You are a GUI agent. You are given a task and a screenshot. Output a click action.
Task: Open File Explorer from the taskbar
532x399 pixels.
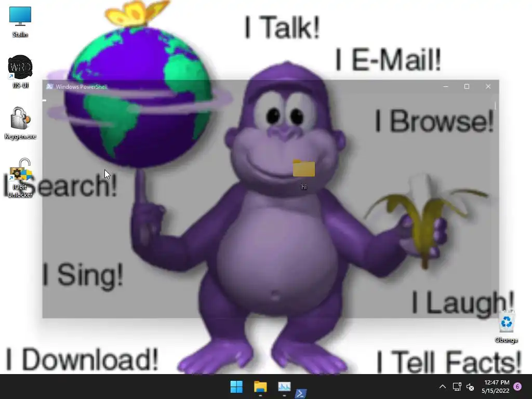[x=260, y=387]
